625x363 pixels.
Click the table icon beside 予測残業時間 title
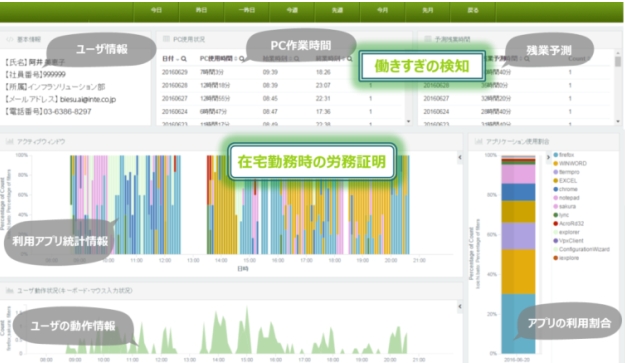tap(428, 39)
